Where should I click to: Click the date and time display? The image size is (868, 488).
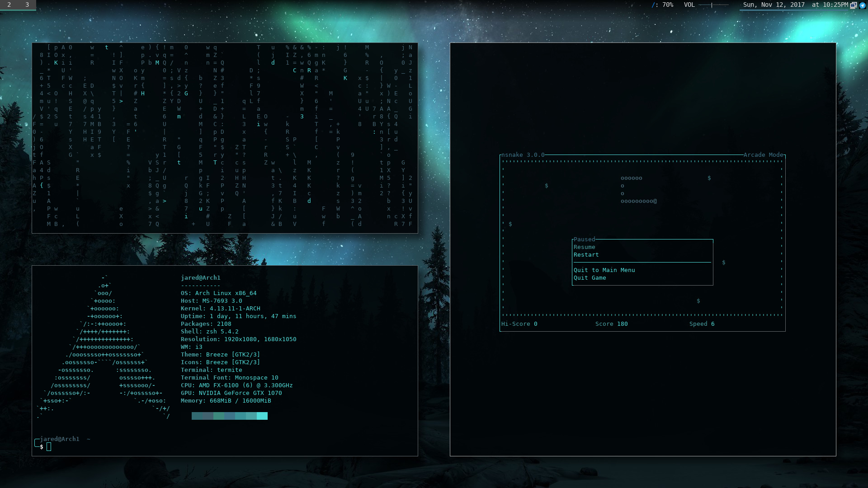pyautogui.click(x=795, y=5)
